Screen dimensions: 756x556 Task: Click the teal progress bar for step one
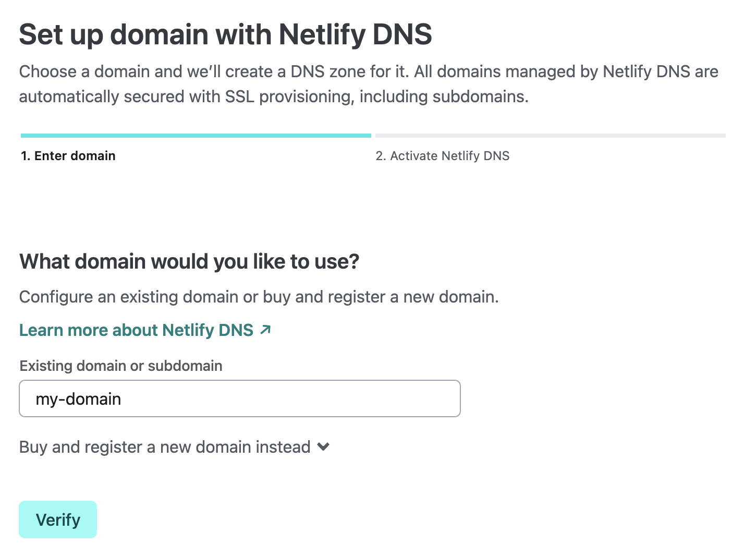(196, 136)
